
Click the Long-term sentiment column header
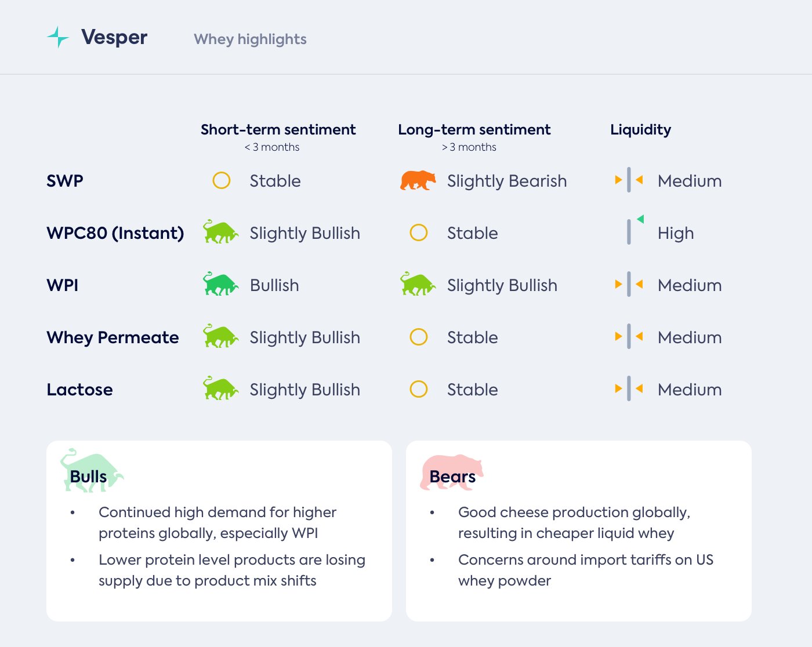[474, 129]
